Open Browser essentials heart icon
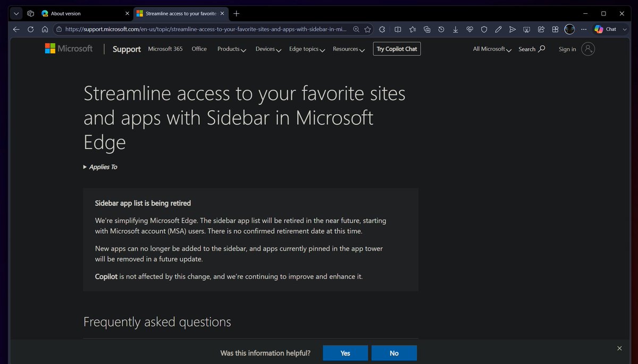This screenshot has width=638, height=364. click(470, 29)
